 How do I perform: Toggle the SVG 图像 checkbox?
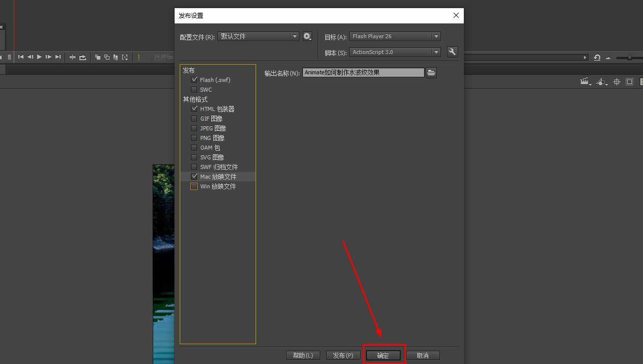click(x=194, y=157)
